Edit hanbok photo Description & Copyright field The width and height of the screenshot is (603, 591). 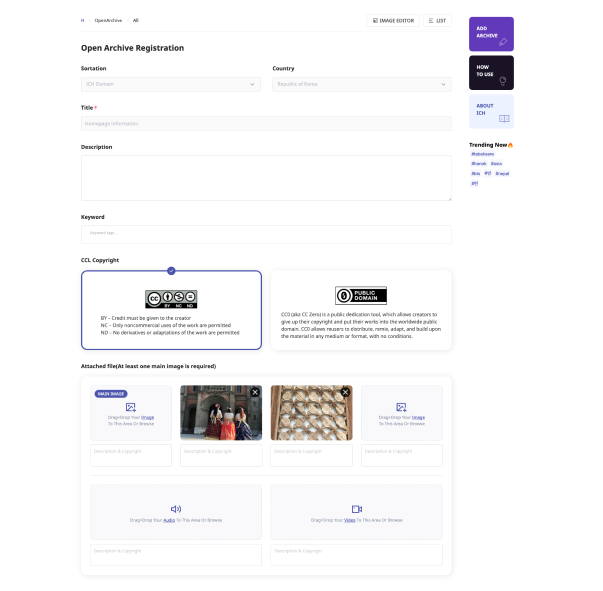221,456
